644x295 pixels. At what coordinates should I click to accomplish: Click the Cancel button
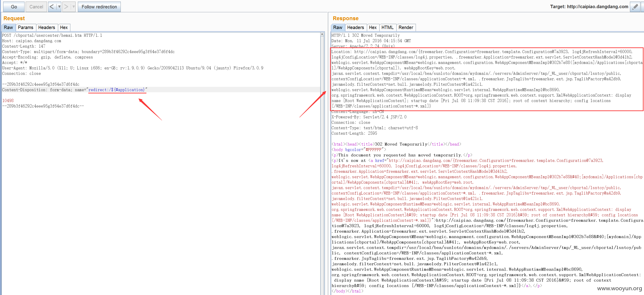tap(36, 7)
